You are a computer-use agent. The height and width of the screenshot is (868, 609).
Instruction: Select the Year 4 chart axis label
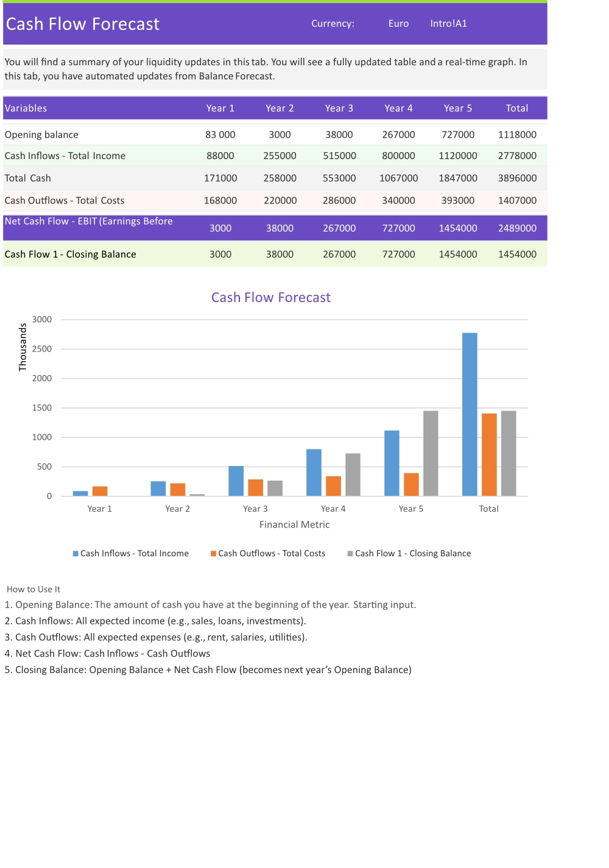click(333, 509)
